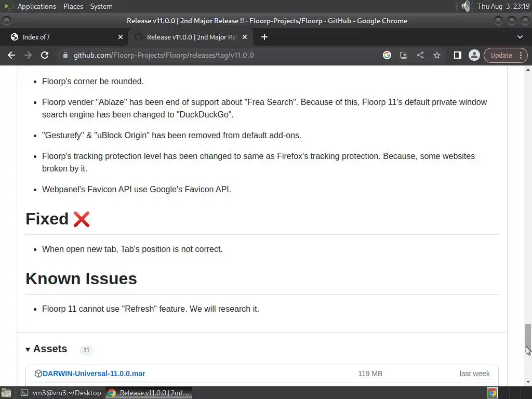Open the Chrome profile avatar
The width and height of the screenshot is (532, 399).
(474, 55)
